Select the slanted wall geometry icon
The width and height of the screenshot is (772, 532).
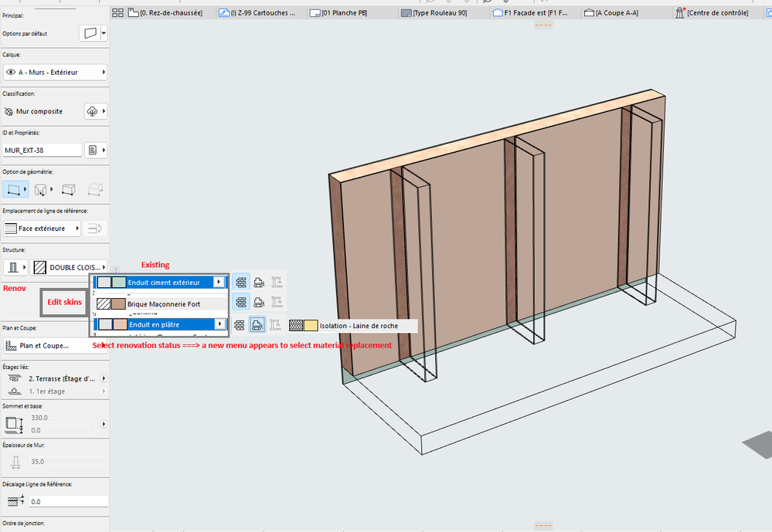point(69,189)
